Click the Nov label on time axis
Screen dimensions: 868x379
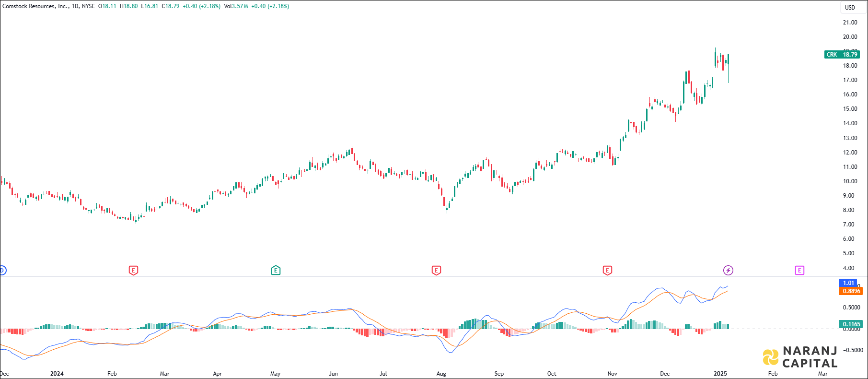pyautogui.click(x=612, y=374)
